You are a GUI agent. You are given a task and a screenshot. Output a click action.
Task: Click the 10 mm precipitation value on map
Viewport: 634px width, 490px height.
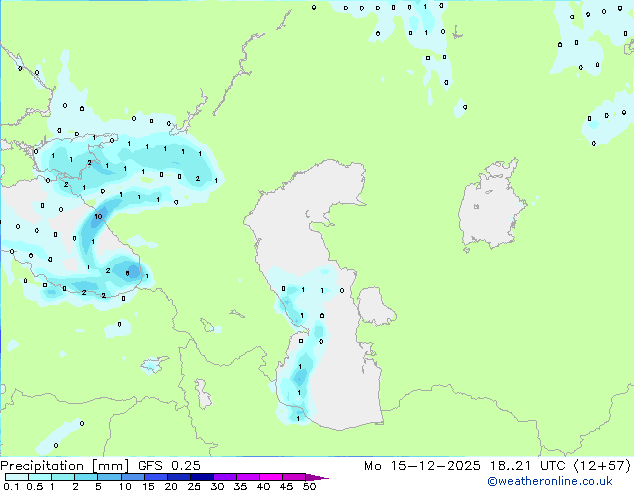98,216
